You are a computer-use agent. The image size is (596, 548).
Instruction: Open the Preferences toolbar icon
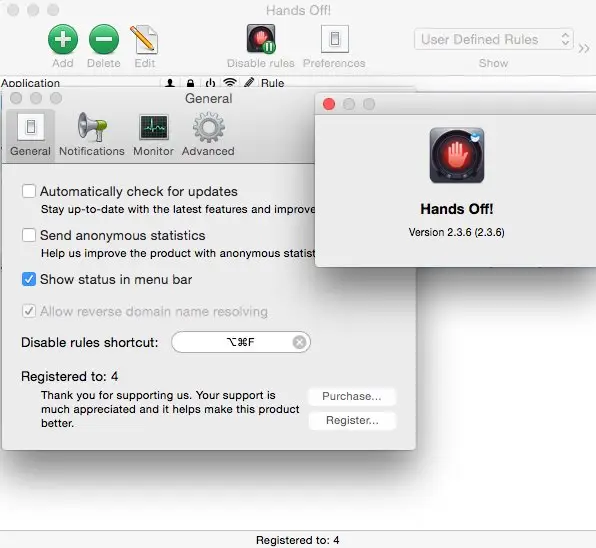(x=334, y=39)
